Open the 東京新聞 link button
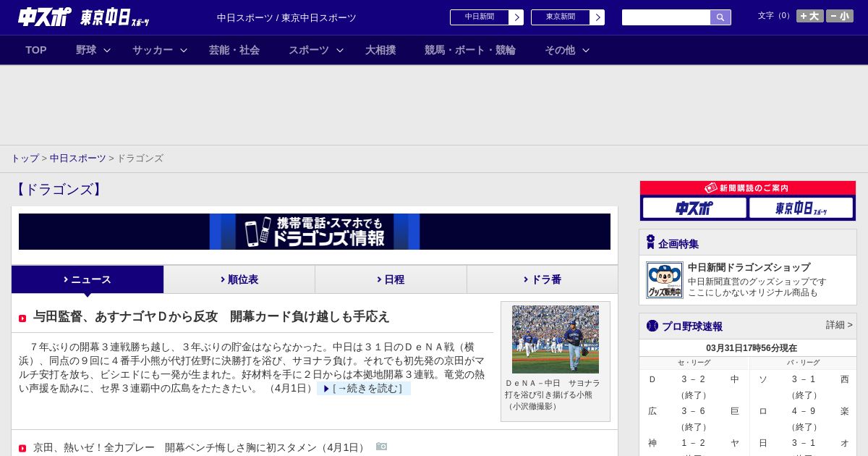The width and height of the screenshot is (868, 456). pos(561,17)
